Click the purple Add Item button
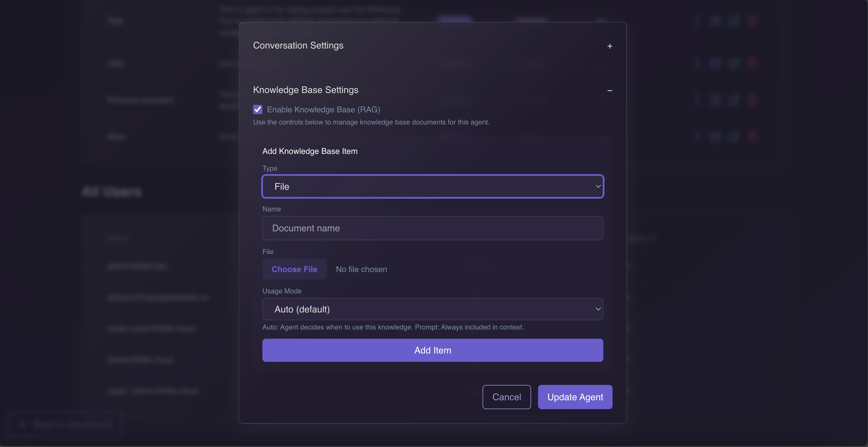 [432, 350]
